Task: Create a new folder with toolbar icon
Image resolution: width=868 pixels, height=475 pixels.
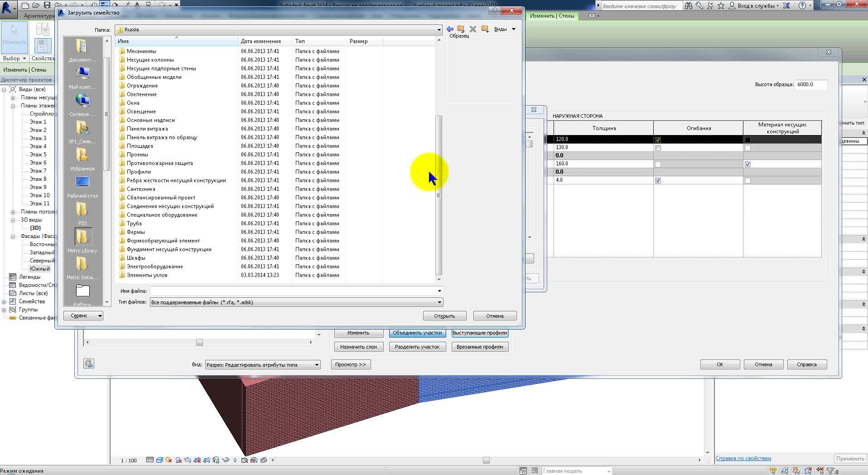Action: 485,29
